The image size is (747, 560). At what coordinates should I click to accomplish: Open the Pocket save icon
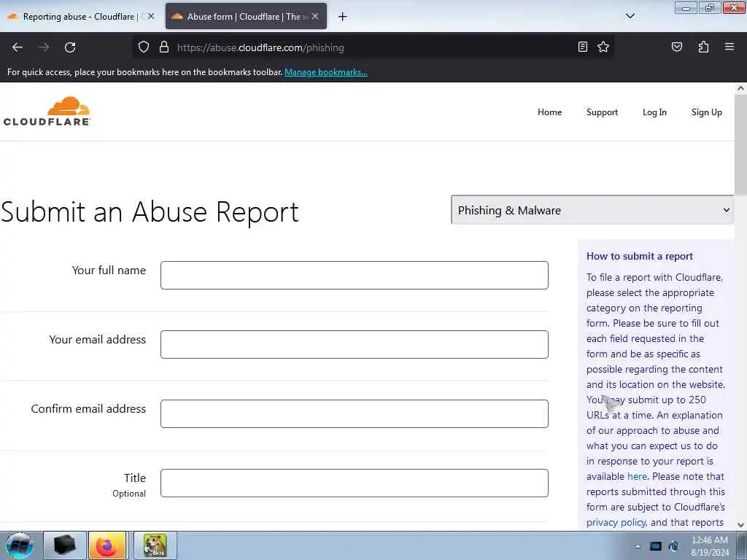(676, 47)
